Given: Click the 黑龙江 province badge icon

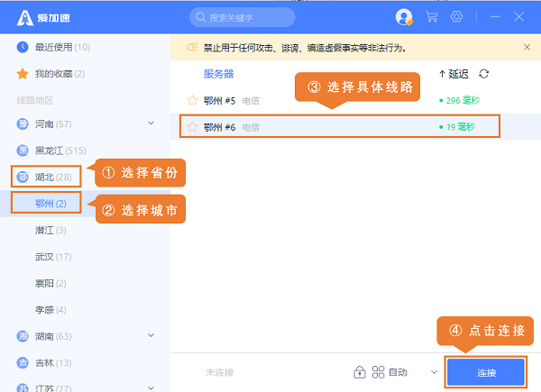Looking at the screenshot, I should coord(23,150).
